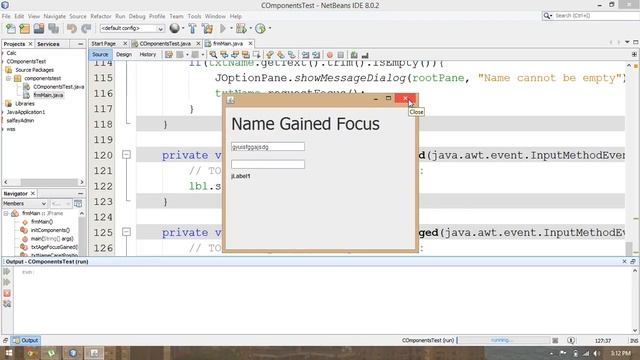The image size is (640, 360).
Task: Click the Chrome icon on the taskbar
Action: pyautogui.click(x=30, y=353)
